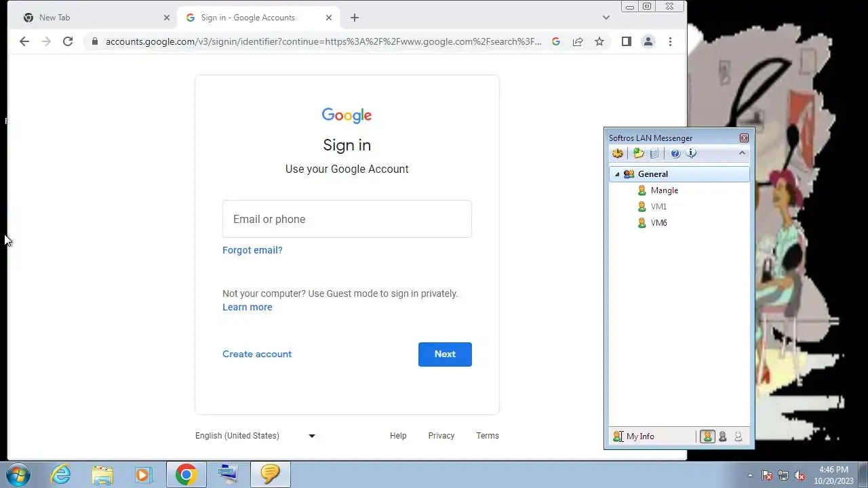Open the Privacy footer link

pos(441,436)
